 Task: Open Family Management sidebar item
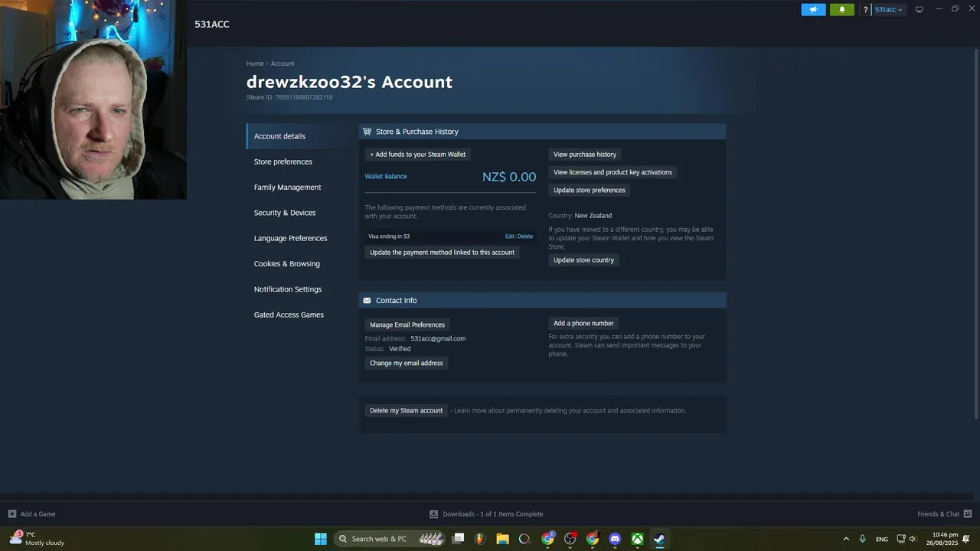288,187
